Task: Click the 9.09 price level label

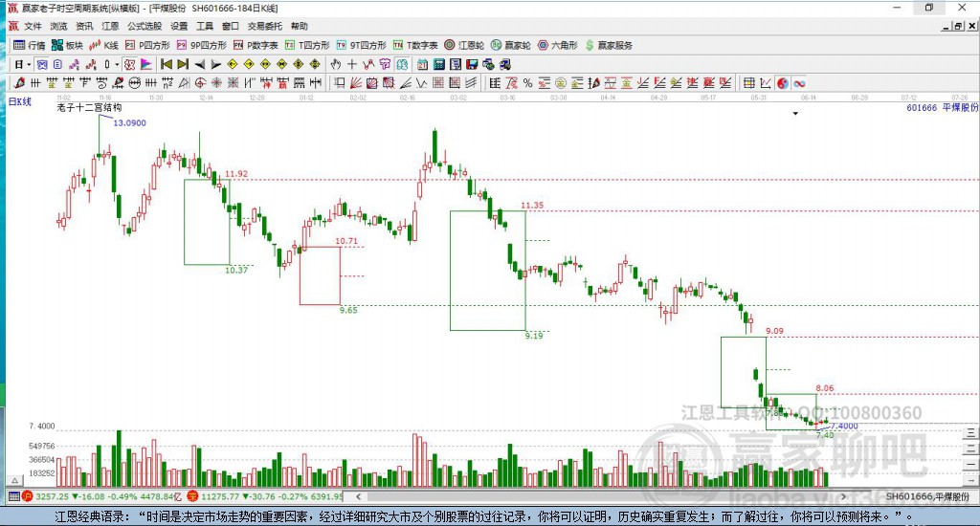Action: coord(774,331)
